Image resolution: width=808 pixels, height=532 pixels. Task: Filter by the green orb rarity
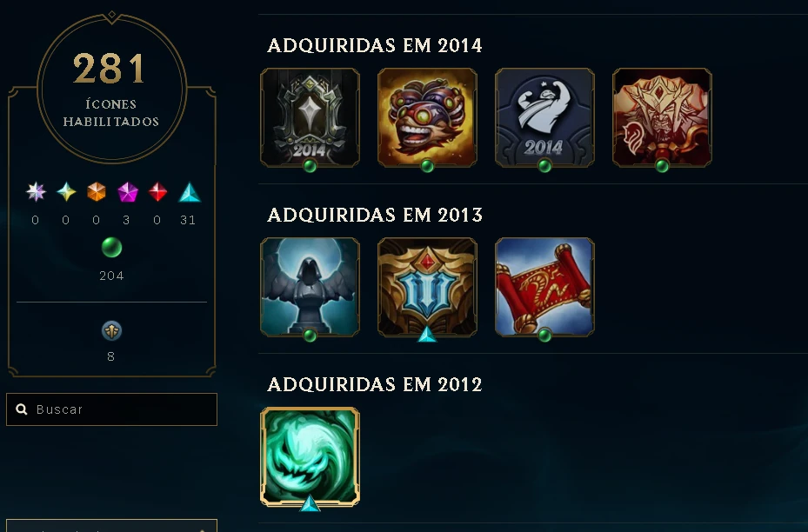point(111,248)
